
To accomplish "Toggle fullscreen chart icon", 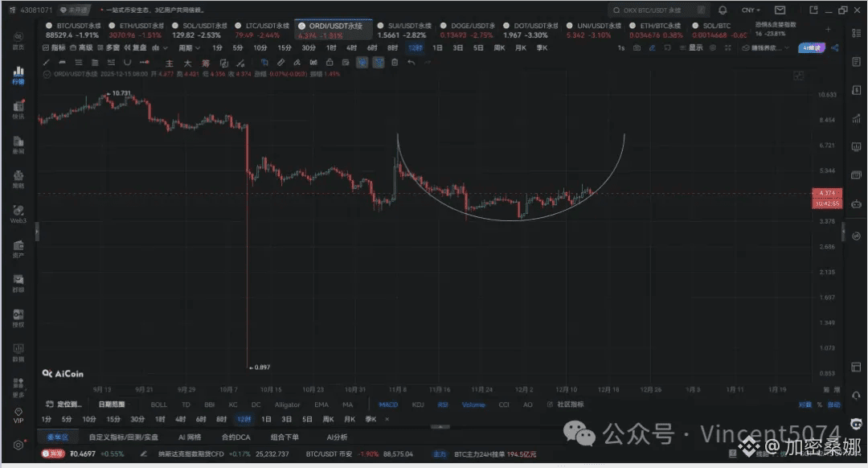I will coord(728,47).
